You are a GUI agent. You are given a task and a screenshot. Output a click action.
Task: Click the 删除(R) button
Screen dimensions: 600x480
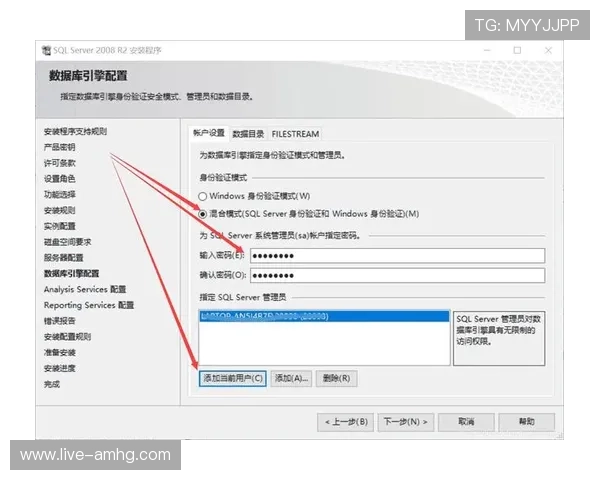click(336, 379)
